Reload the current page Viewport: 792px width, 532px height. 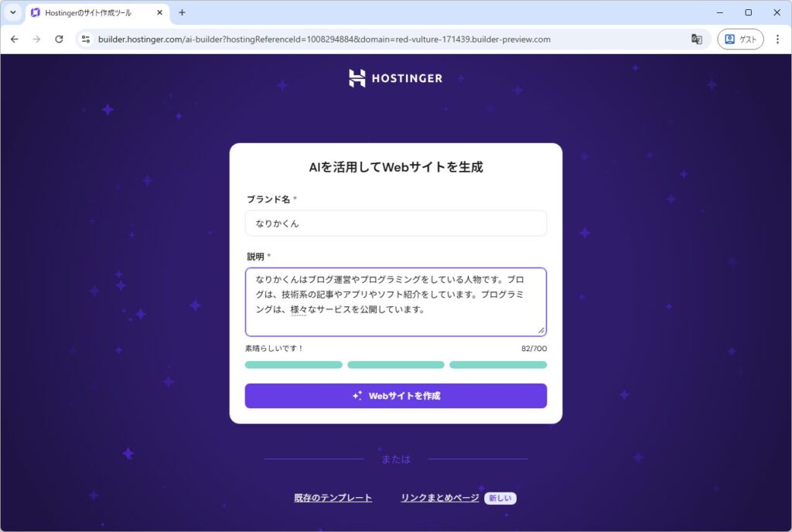59,39
